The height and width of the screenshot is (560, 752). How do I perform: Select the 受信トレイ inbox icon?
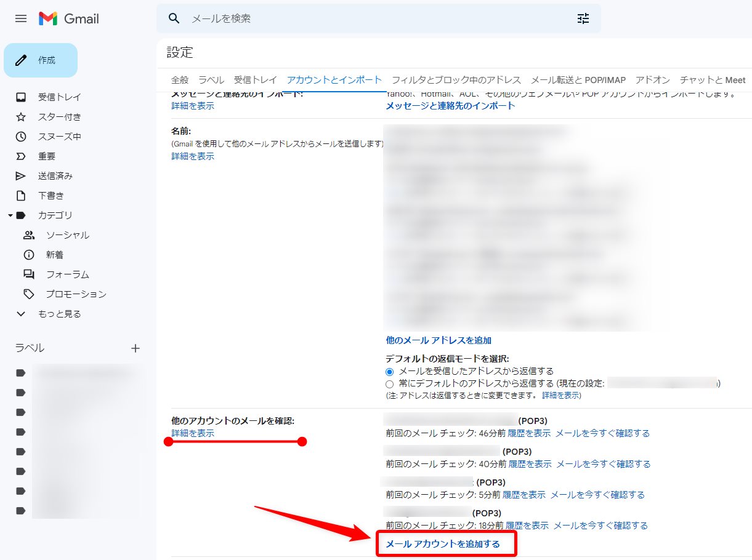click(x=21, y=97)
